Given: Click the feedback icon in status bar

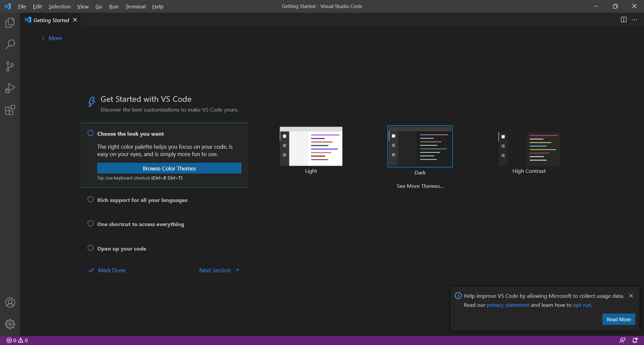Looking at the screenshot, I should tap(622, 340).
